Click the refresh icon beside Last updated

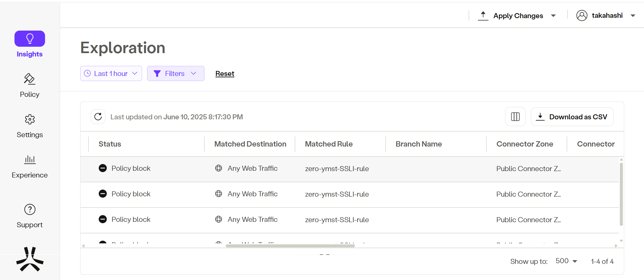(98, 117)
